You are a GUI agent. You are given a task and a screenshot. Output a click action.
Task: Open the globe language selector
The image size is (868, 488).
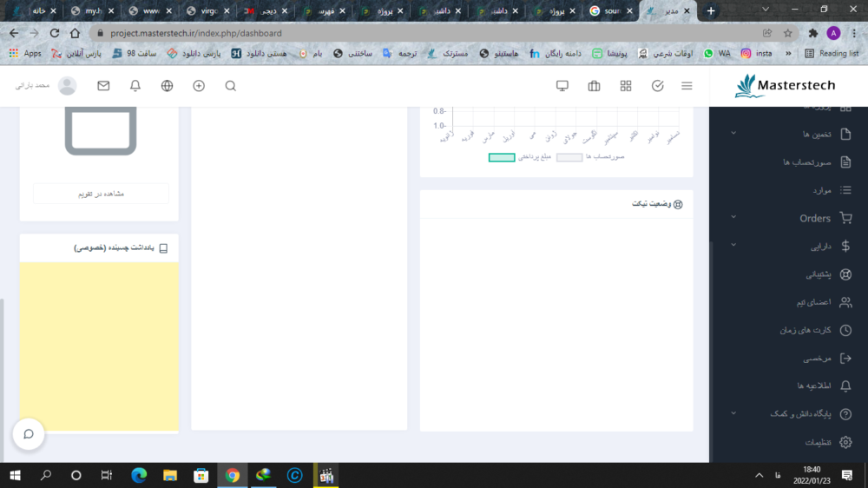(x=167, y=86)
